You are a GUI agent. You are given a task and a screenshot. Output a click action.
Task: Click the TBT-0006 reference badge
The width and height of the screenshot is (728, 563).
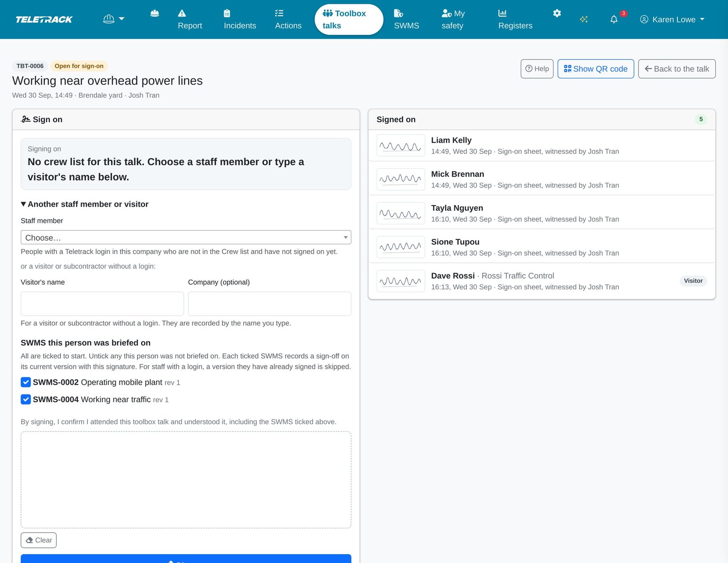pos(30,66)
